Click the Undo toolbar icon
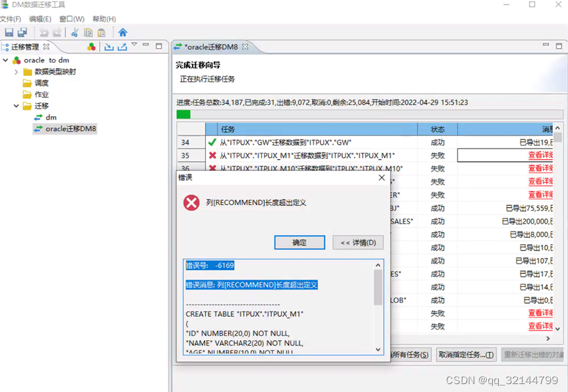 point(44,32)
